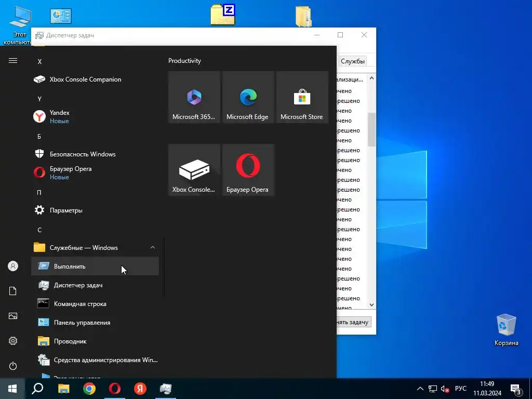532x399 pixels.
Task: Open Yandex from the taskbar
Action: tap(140, 389)
